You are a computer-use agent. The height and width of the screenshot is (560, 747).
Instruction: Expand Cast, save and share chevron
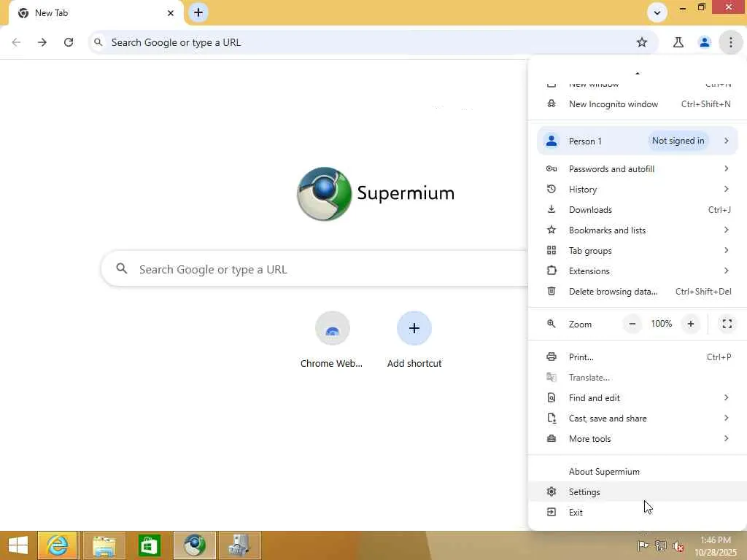pyautogui.click(x=726, y=418)
